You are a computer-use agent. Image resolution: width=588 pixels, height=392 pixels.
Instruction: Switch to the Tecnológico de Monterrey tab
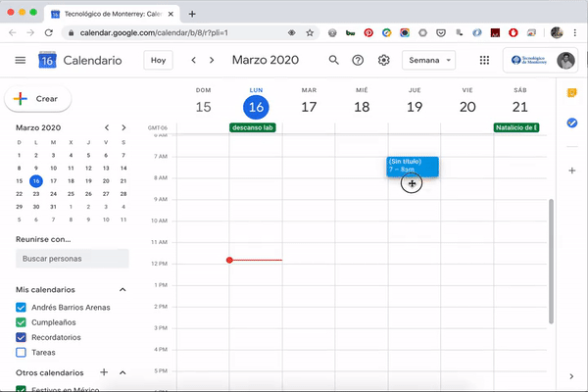pyautogui.click(x=112, y=14)
